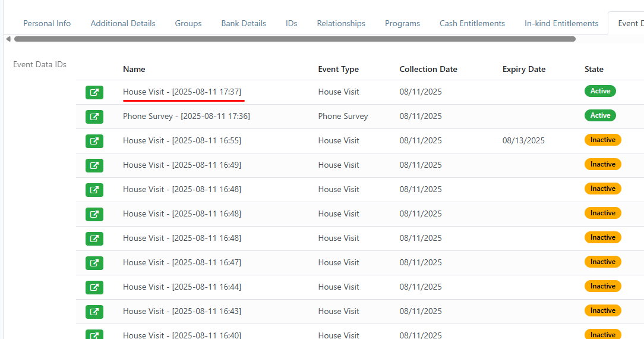The image size is (644, 339).
Task: Click the Event Type cell in the 16:44 row
Action: tap(339, 287)
